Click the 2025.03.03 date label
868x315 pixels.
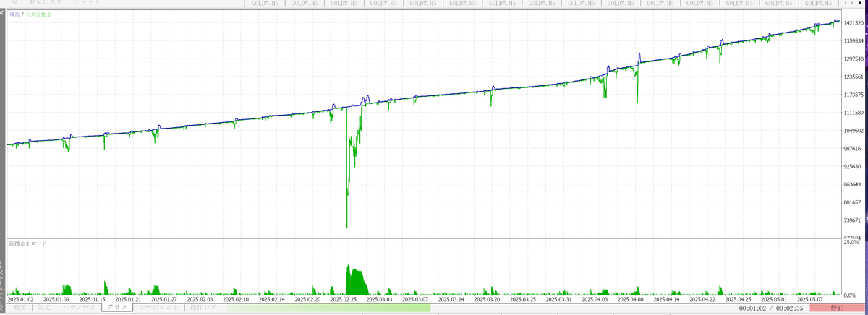point(380,298)
